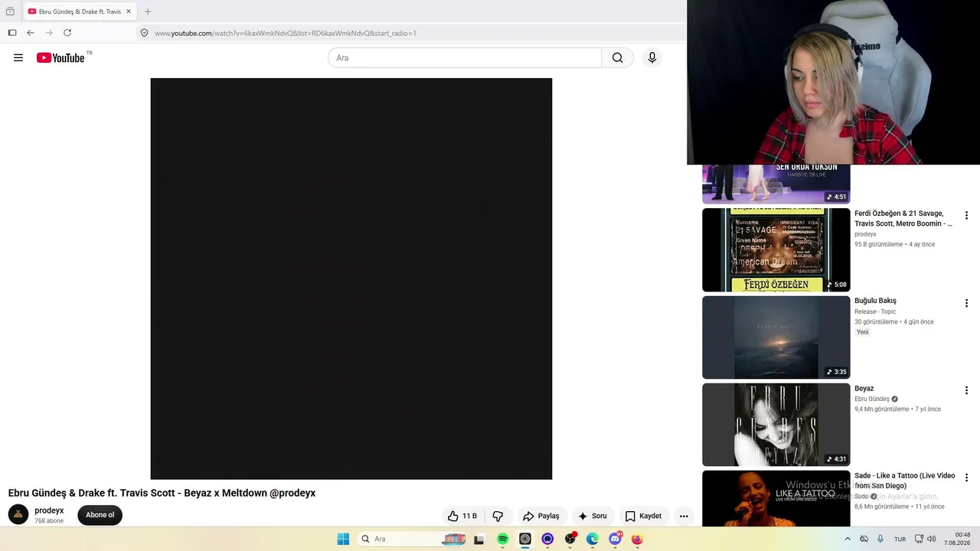Click the system tray microphone icon
The width and height of the screenshot is (980, 551).
point(880,539)
